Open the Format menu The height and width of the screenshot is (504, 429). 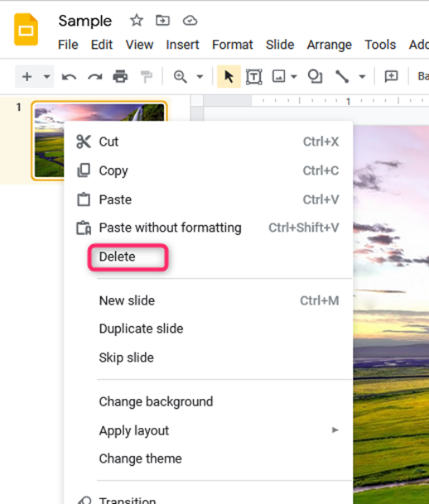[x=232, y=45]
